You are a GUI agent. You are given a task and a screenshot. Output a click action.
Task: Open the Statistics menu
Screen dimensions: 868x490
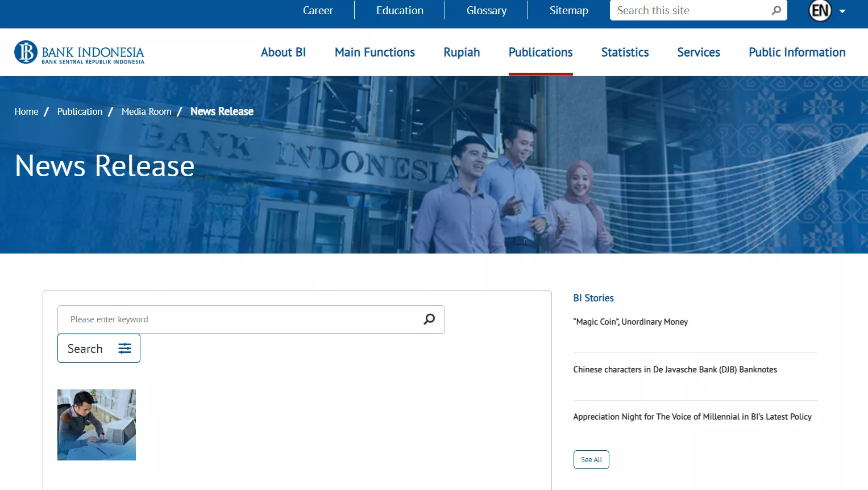[625, 52]
